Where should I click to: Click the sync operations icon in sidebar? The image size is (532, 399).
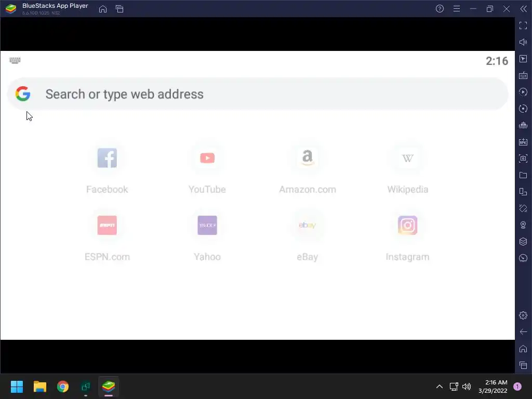coord(523,109)
